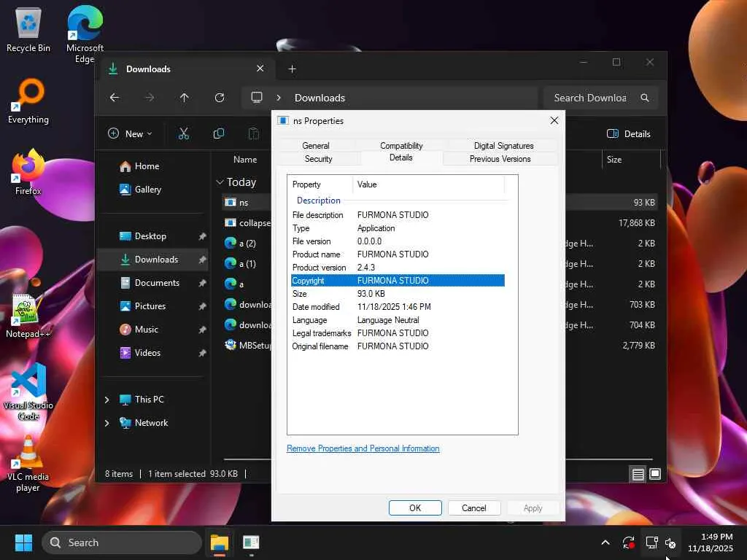Viewport: 747px width, 560px height.
Task: Click the sync update tray icon
Action: pyautogui.click(x=628, y=542)
